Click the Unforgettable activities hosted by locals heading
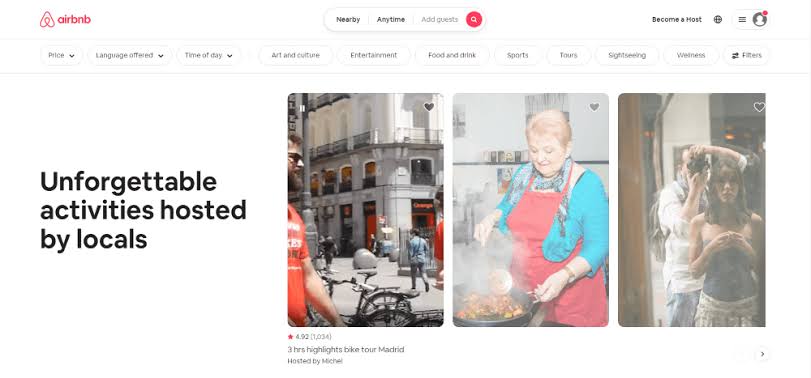811x378 pixels. (143, 210)
